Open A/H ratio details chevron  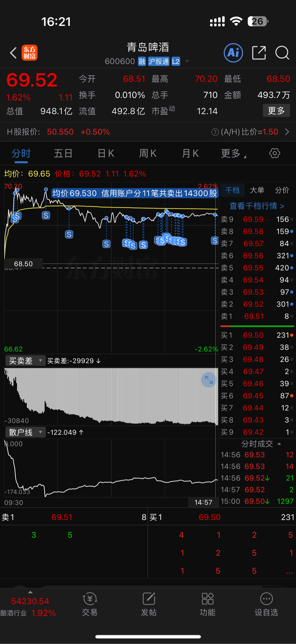pos(287,132)
